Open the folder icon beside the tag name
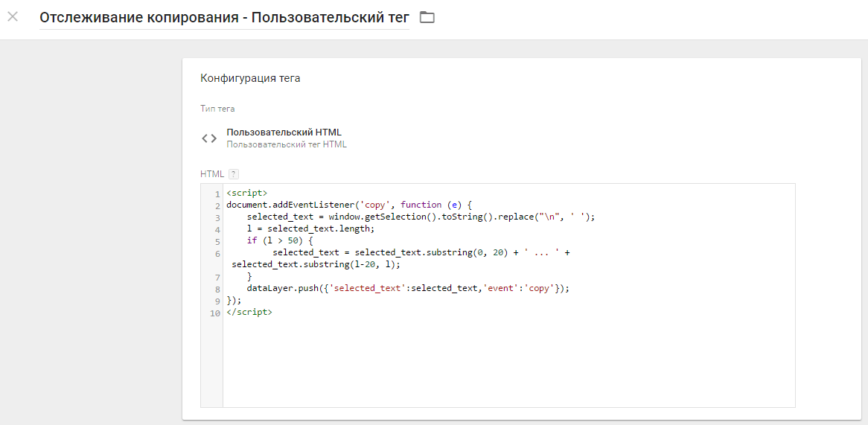Screen dimensions: 868x425 click(427, 18)
